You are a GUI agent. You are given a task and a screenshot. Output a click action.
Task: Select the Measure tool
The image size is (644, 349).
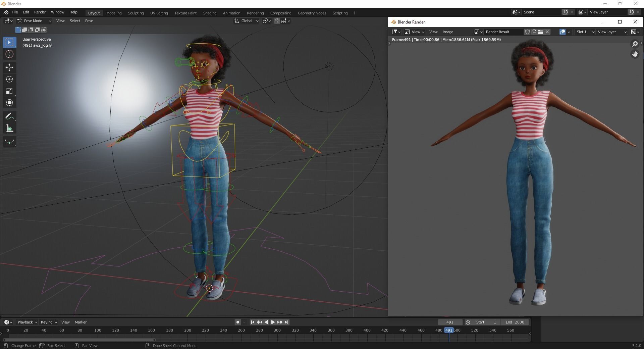click(x=9, y=129)
